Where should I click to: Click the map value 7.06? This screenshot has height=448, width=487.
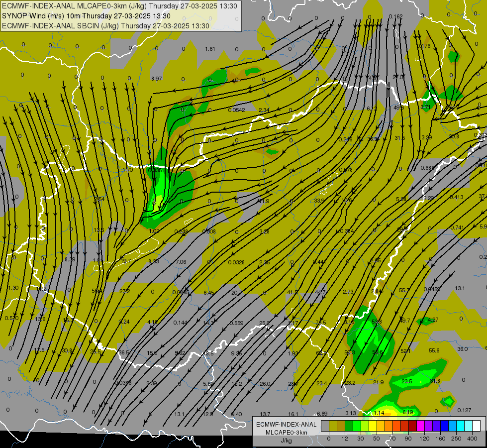pos(181,262)
